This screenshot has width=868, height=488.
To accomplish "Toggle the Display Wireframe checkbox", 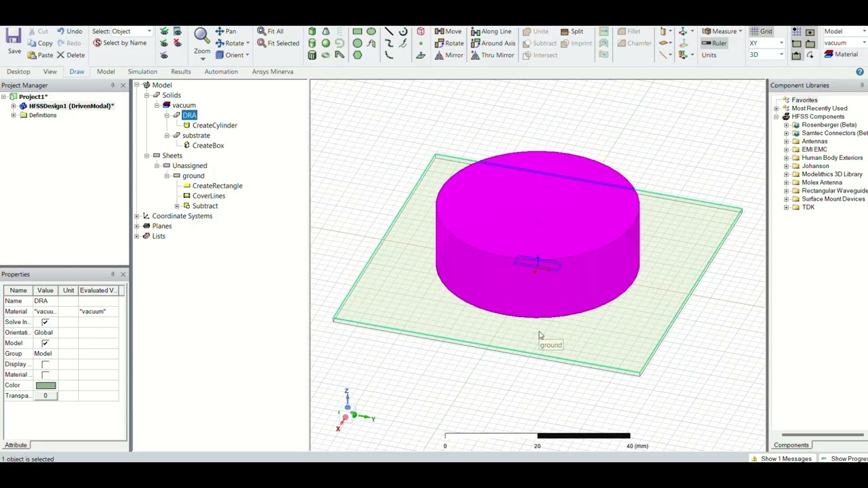I will pyautogui.click(x=45, y=364).
